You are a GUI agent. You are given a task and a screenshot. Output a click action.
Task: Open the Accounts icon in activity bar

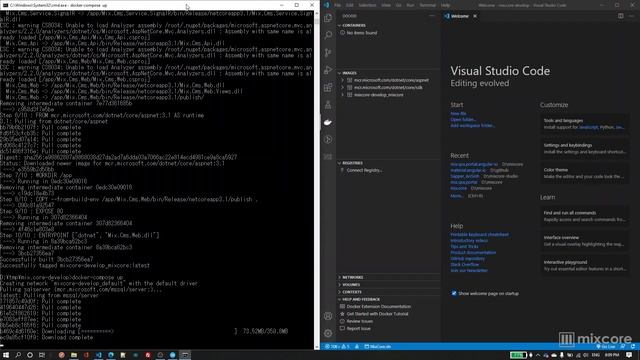tap(328, 316)
